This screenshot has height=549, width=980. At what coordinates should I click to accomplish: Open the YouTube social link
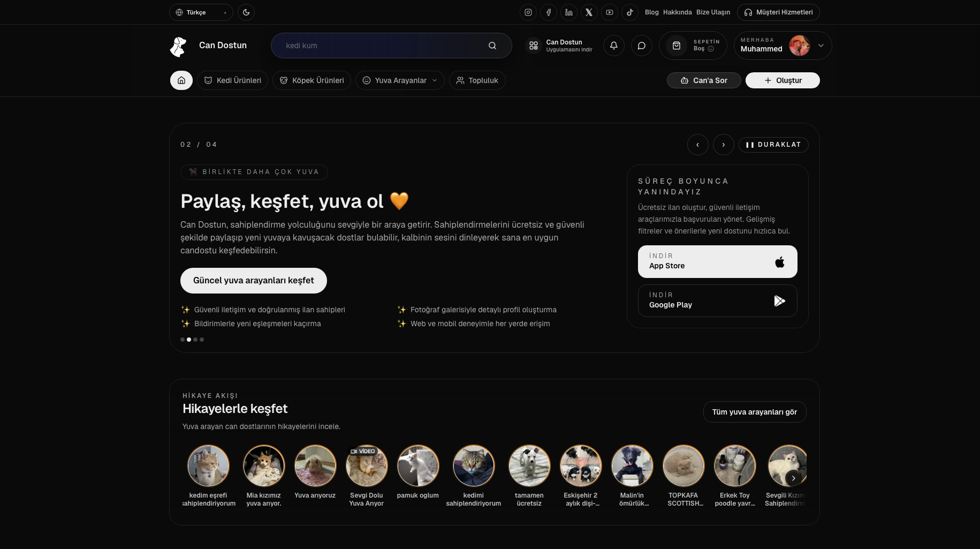pyautogui.click(x=609, y=12)
